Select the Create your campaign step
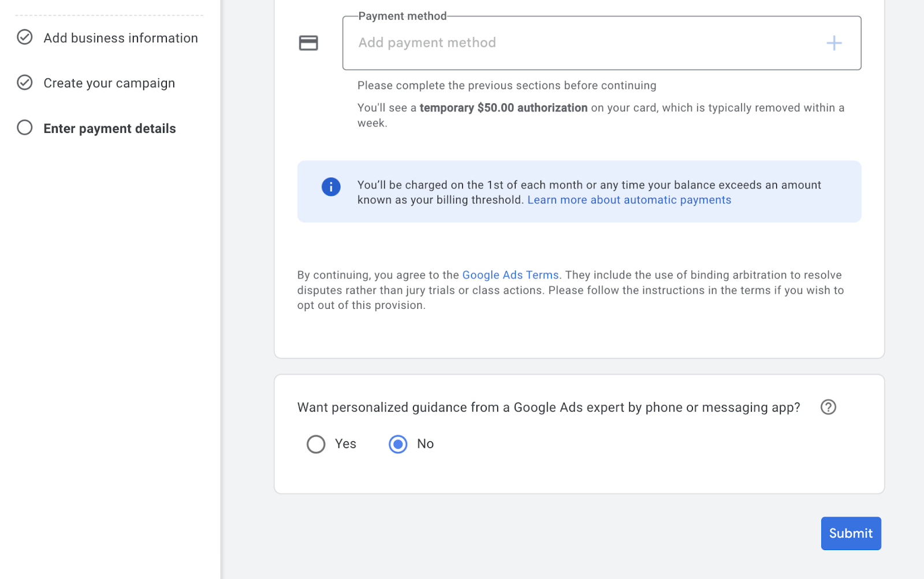Image resolution: width=924 pixels, height=579 pixels. 109,83
